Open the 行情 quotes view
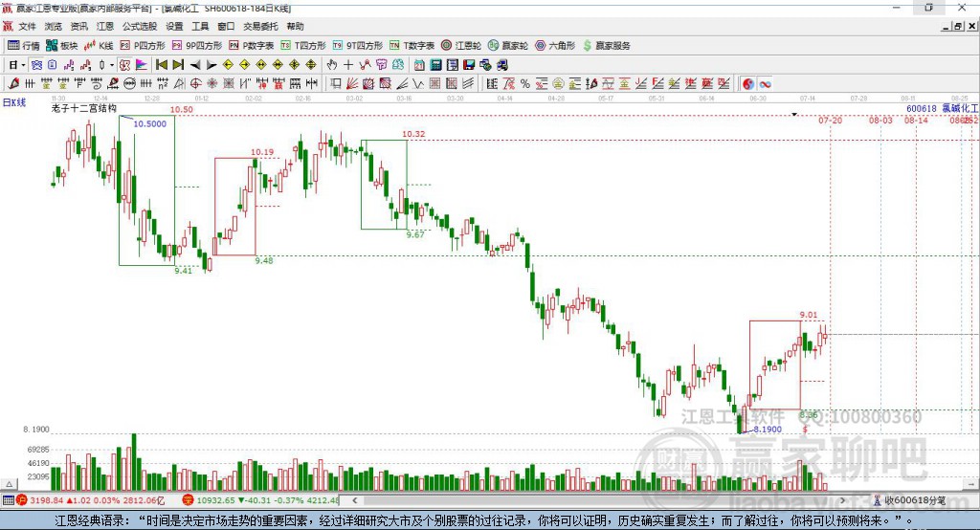This screenshot has height=530, width=980. click(x=24, y=46)
